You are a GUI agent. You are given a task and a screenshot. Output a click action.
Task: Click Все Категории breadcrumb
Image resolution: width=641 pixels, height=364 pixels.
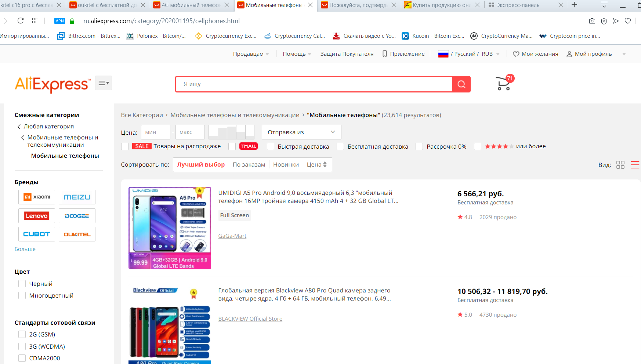coord(142,115)
